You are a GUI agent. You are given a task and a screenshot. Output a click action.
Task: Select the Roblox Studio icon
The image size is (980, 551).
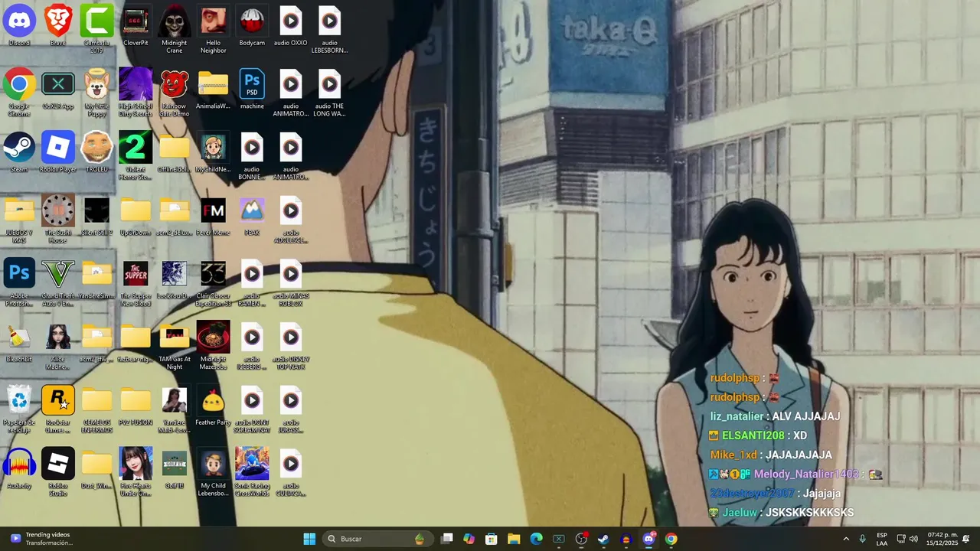(58, 472)
